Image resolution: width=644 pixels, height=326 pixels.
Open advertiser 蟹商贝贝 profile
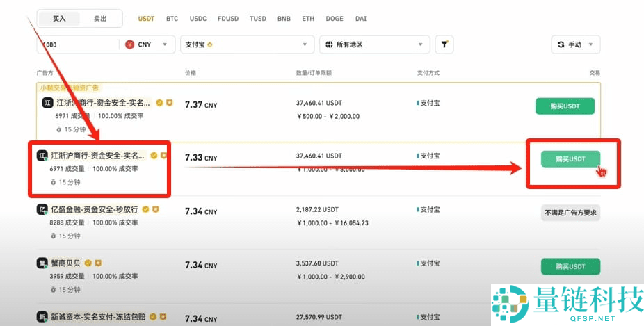(65, 263)
